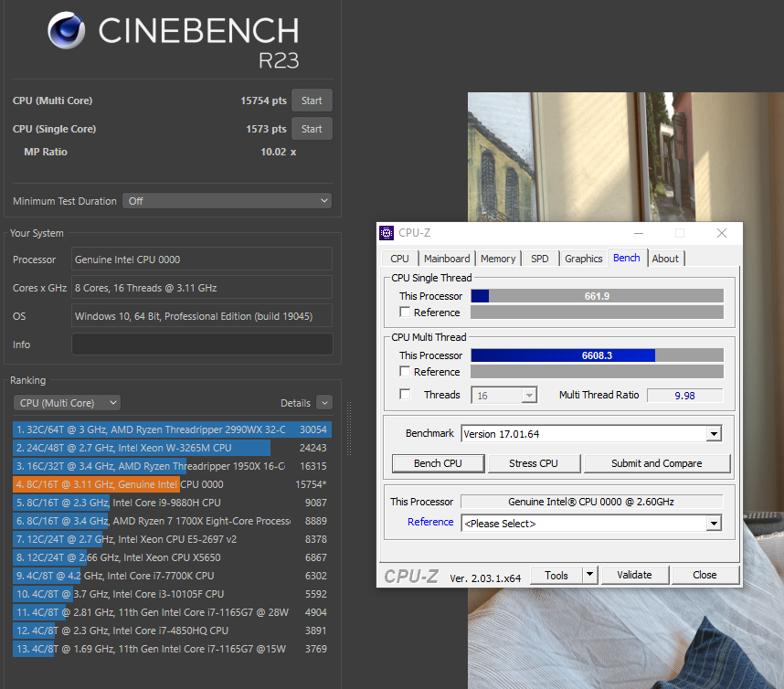
Task: Click the 15754 pts multi core score
Action: 263,101
